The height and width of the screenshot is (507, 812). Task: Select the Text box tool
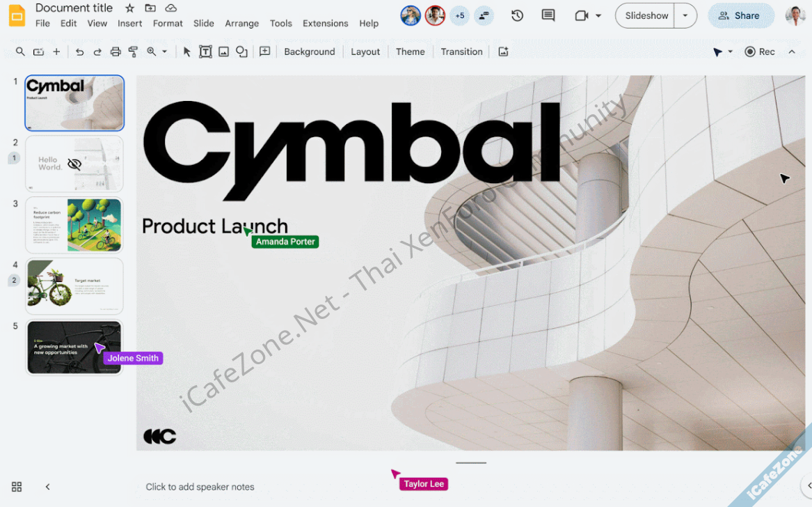click(x=205, y=52)
